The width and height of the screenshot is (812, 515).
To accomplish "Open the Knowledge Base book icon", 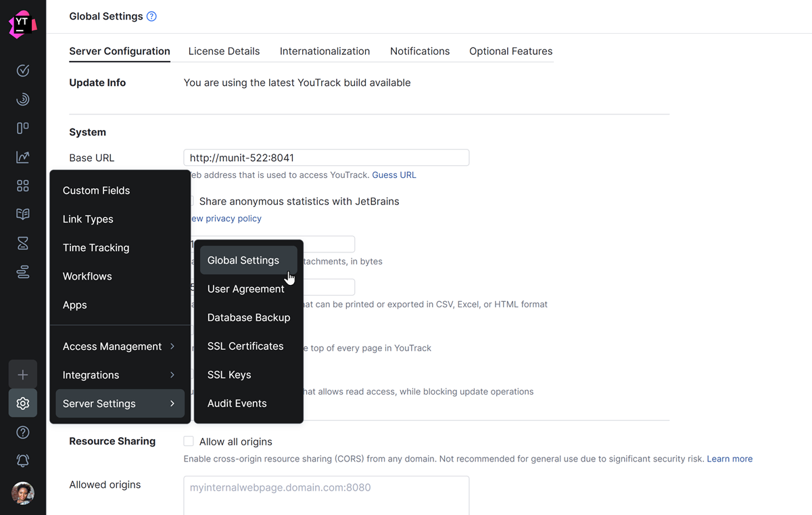I will tap(23, 215).
